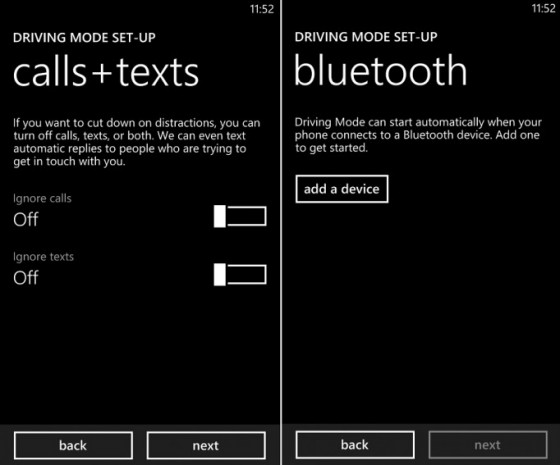Image resolution: width=560 pixels, height=465 pixels.
Task: Click the Off status under Ignore texts
Action: 26,278
